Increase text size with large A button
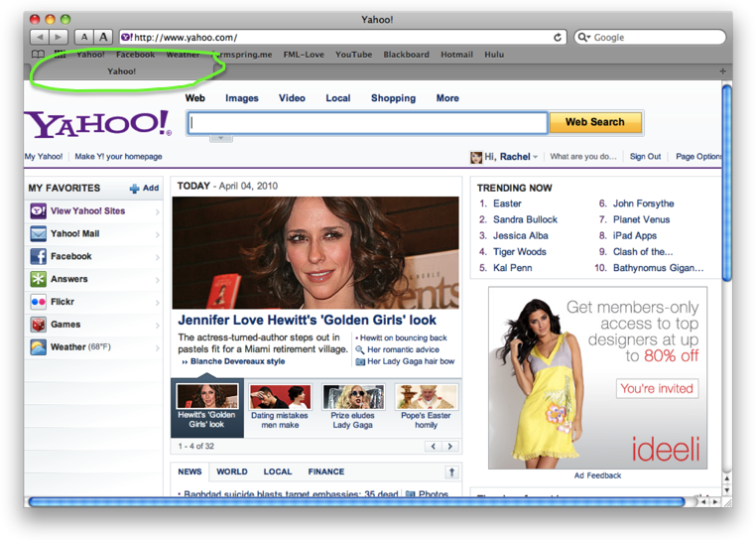Image resolution: width=756 pixels, height=541 pixels. pyautogui.click(x=103, y=37)
